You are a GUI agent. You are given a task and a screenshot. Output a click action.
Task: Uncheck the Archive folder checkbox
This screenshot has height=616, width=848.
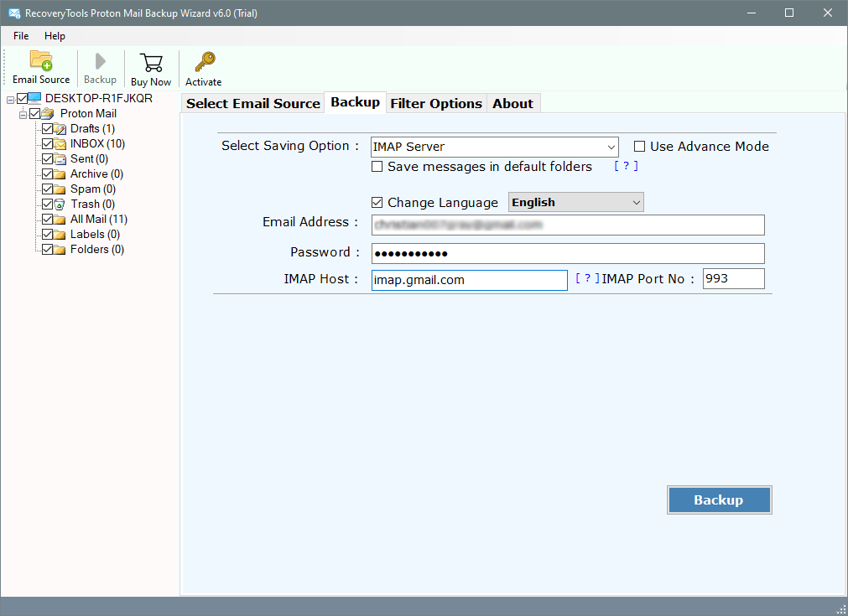48,174
